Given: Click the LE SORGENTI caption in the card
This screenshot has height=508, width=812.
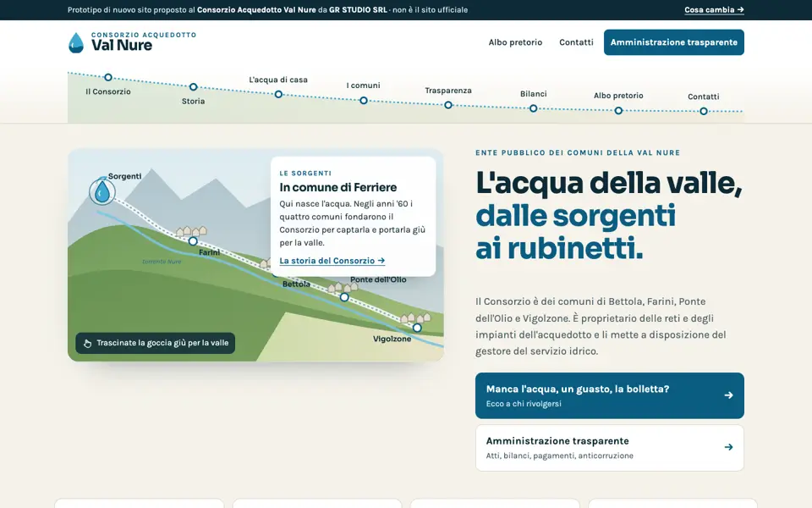Looking at the screenshot, I should [305, 173].
